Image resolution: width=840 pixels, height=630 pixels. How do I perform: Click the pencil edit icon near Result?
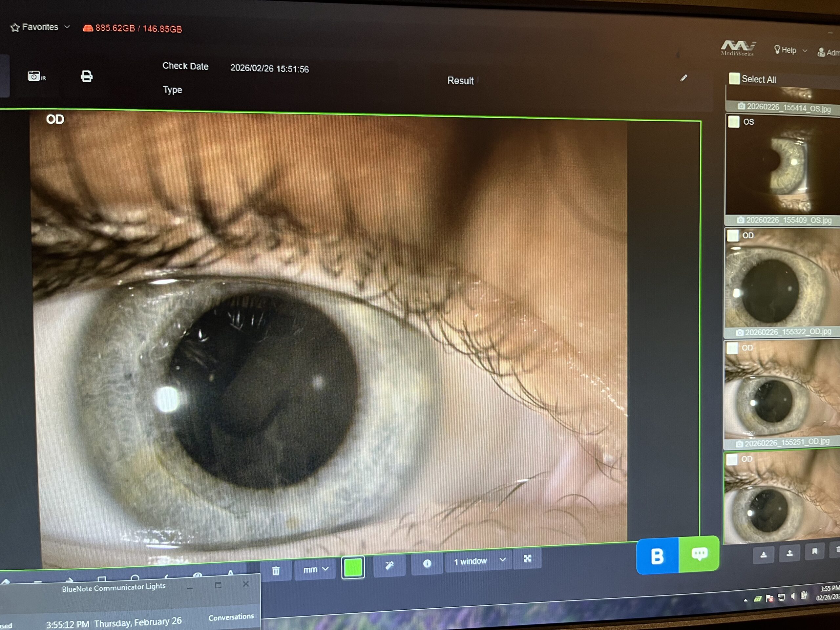[683, 78]
